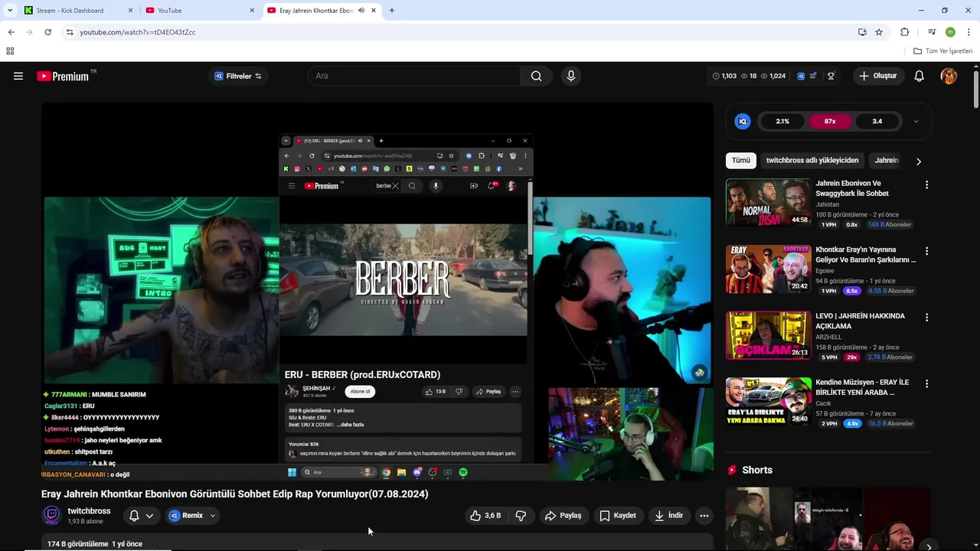Viewport: 980px width, 551px height.
Task: Click the magnifier search button
Action: pyautogui.click(x=536, y=76)
